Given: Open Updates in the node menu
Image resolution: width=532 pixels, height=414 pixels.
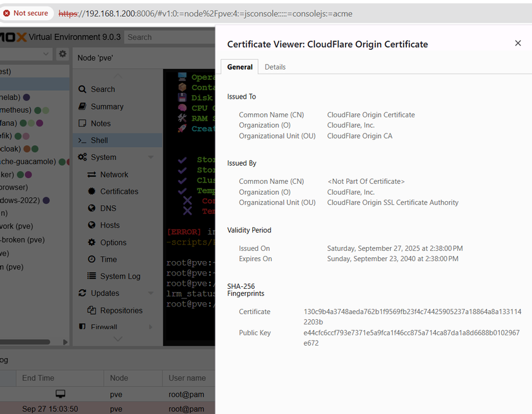Looking at the screenshot, I should (105, 293).
